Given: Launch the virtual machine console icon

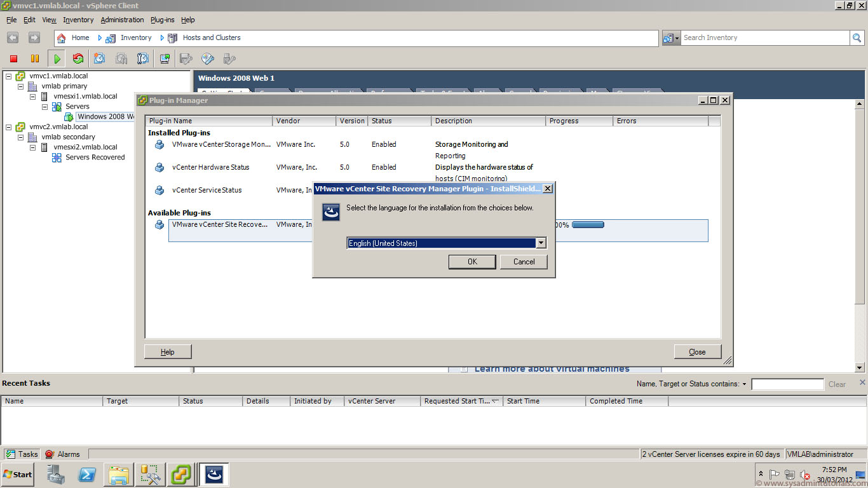Looking at the screenshot, I should (165, 58).
